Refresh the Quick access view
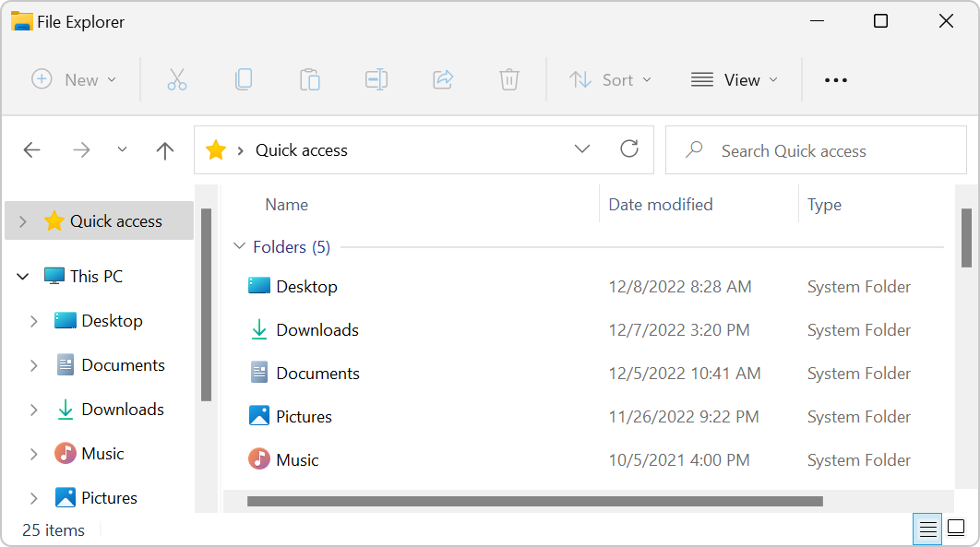The image size is (980, 547). coord(629,149)
